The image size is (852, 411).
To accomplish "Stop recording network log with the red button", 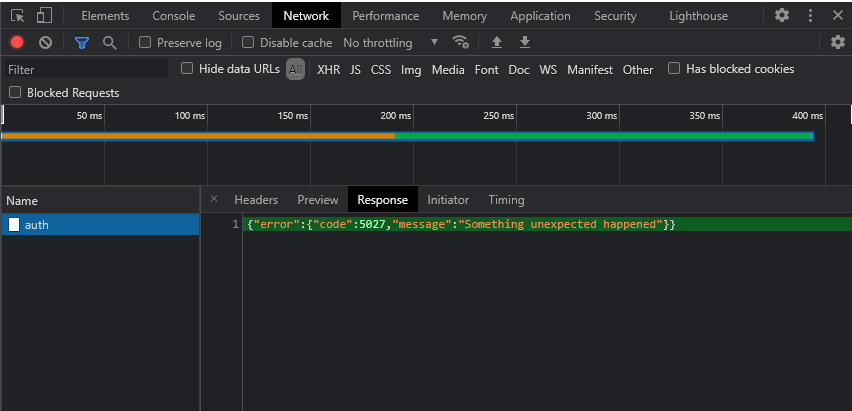I will tap(17, 42).
